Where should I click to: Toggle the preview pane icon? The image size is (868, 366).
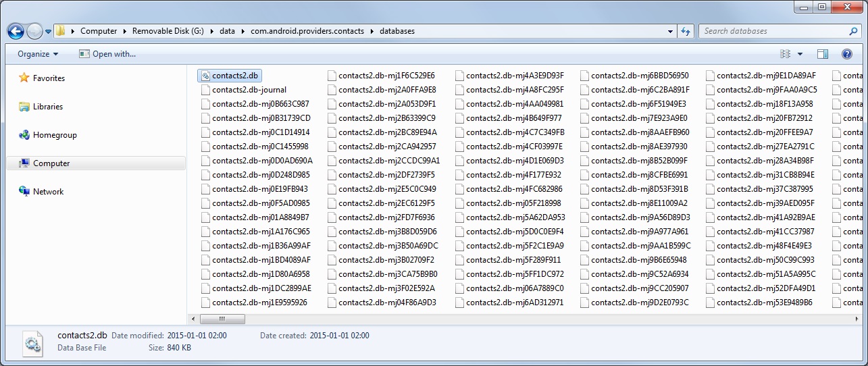[823, 54]
